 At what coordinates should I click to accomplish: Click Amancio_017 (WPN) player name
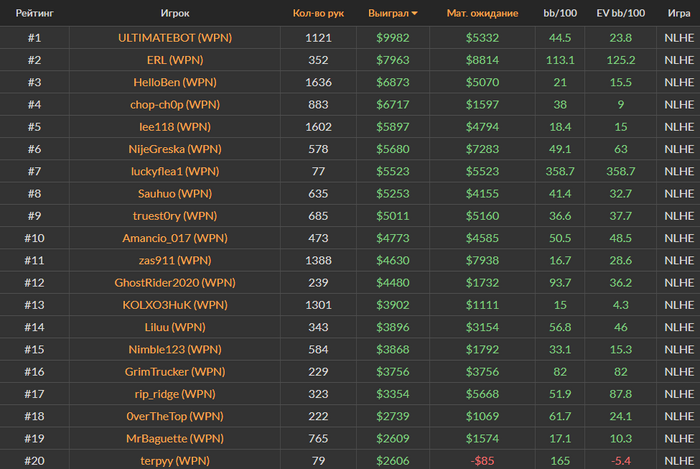[x=175, y=238]
